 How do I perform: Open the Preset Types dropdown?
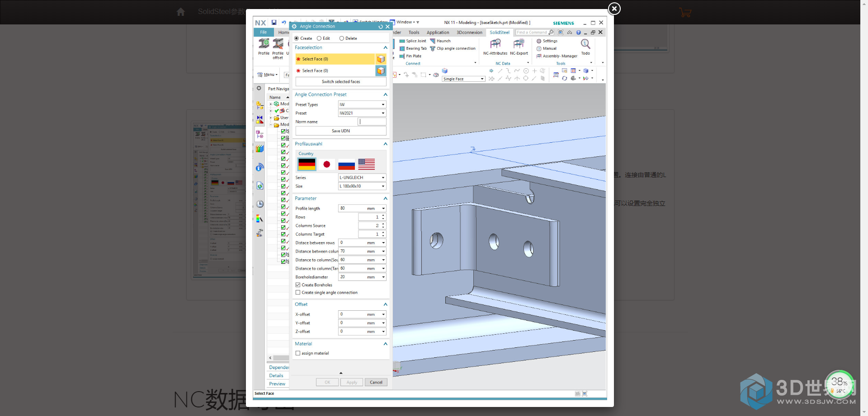(x=362, y=105)
